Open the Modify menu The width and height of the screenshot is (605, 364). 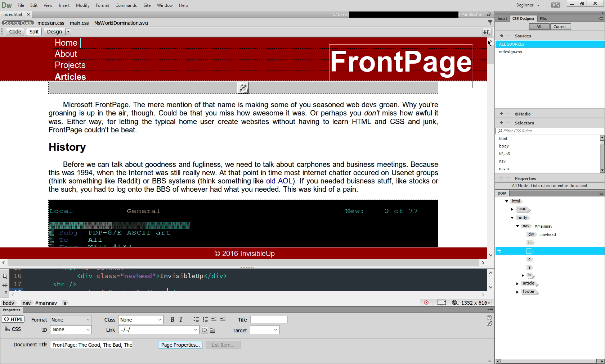point(82,5)
